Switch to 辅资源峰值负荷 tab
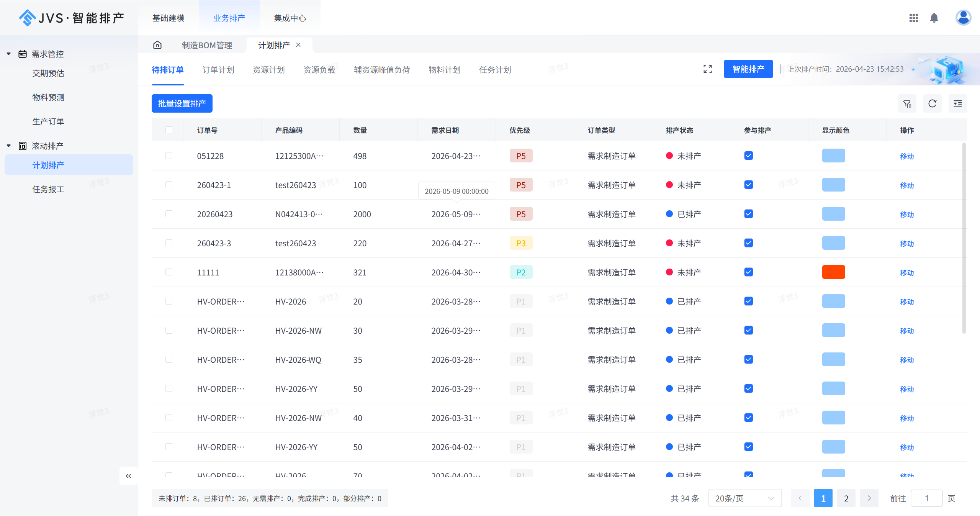980x516 pixels. 382,70
